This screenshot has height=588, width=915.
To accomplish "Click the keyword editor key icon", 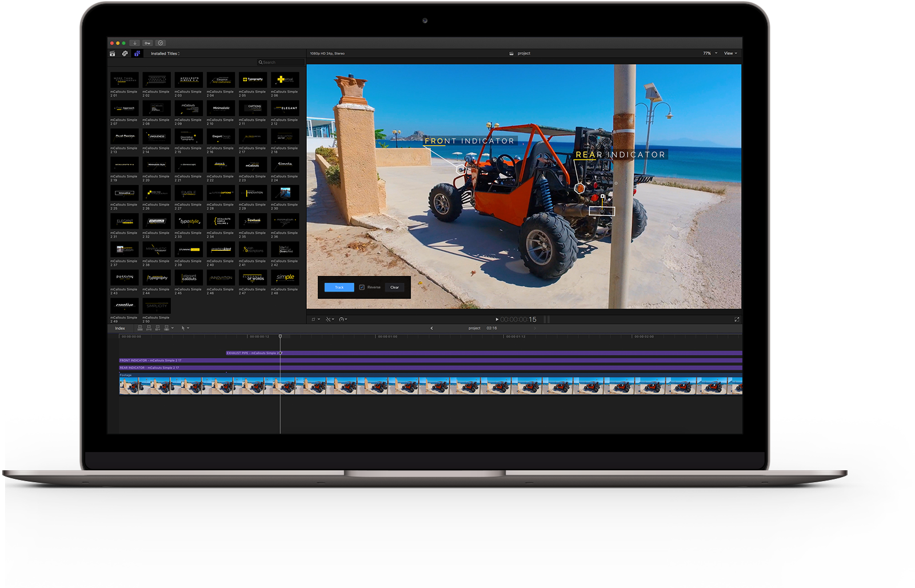I will tap(147, 43).
